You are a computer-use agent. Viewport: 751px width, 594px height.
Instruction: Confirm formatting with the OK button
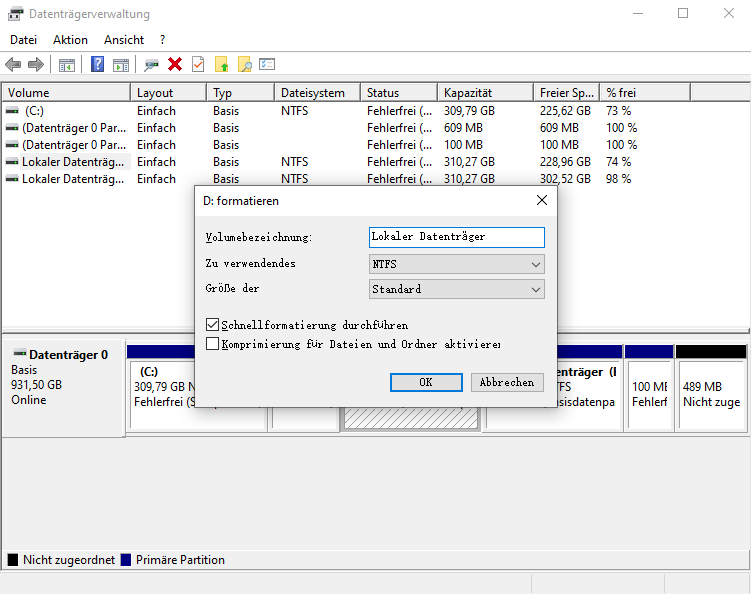click(426, 382)
